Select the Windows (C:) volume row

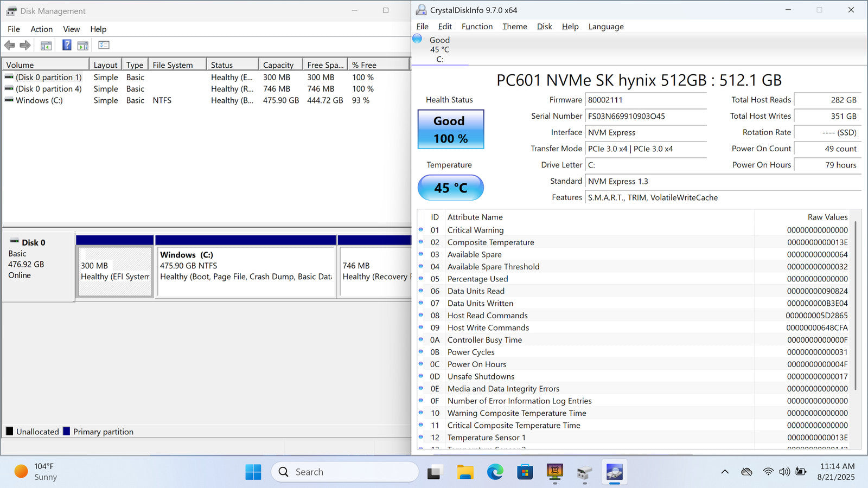(x=39, y=100)
